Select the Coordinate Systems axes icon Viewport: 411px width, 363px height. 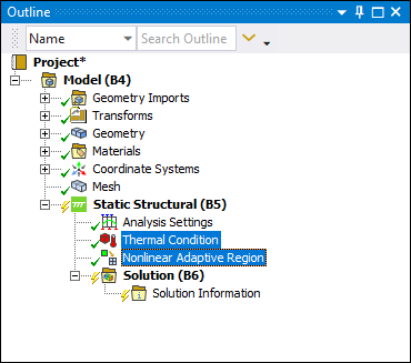(x=79, y=169)
